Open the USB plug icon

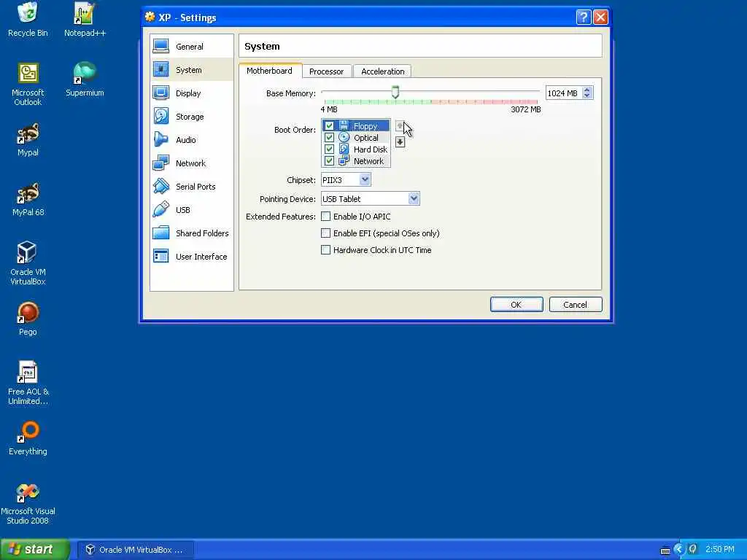(x=161, y=209)
